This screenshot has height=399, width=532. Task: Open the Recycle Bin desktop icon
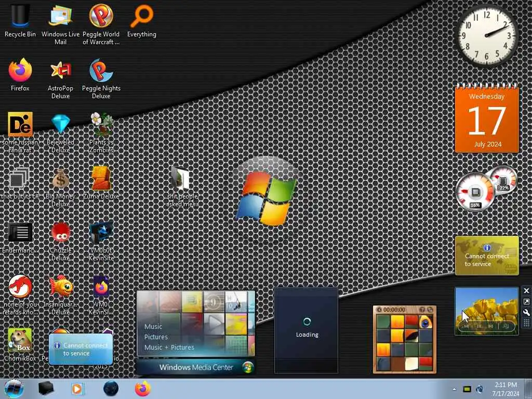tap(20, 20)
